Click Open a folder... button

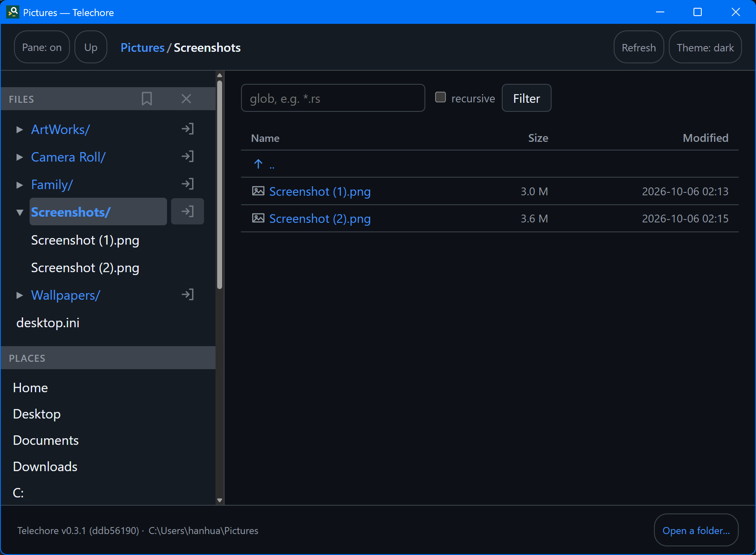(696, 530)
